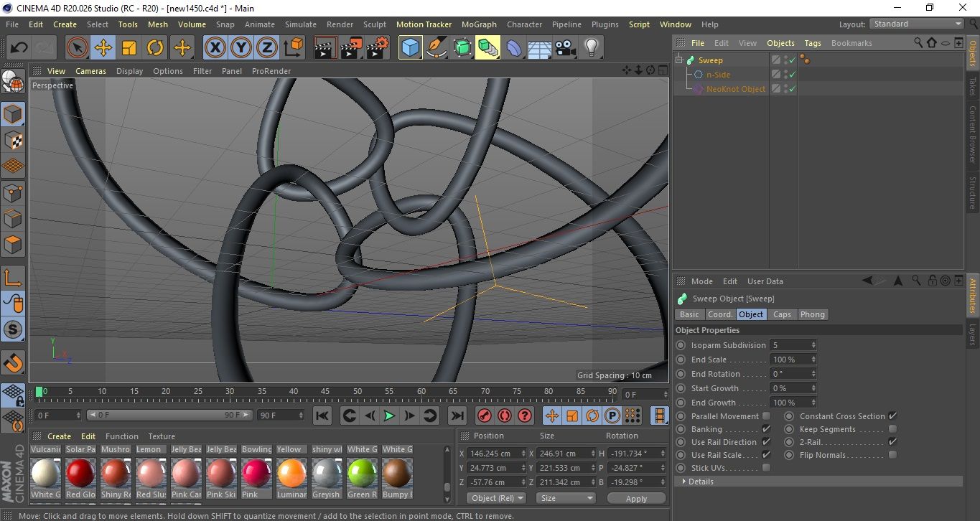
Task: Switch to the Caps tab
Action: tap(782, 314)
